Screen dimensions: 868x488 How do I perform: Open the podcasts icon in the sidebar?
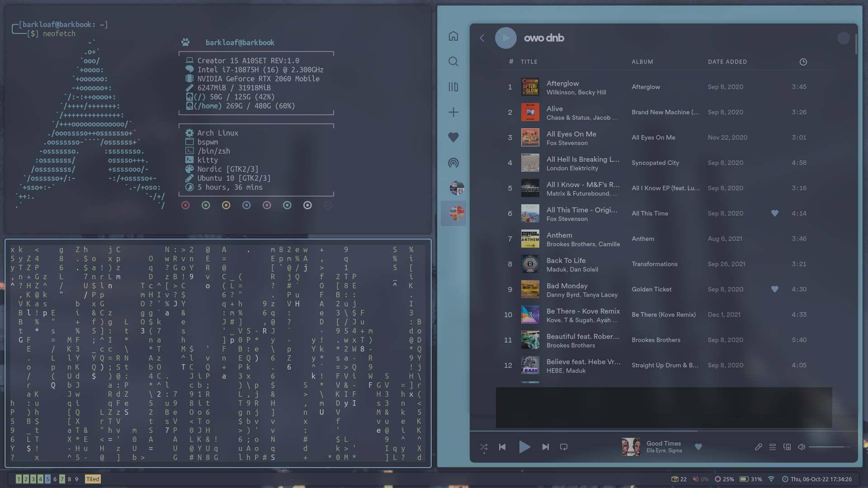tap(453, 163)
